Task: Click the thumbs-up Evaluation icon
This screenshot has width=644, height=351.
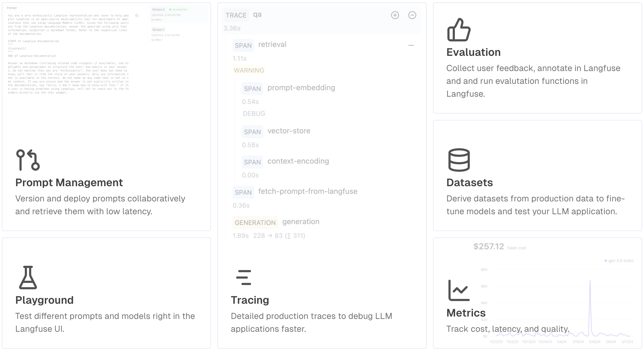Action: pos(459,30)
